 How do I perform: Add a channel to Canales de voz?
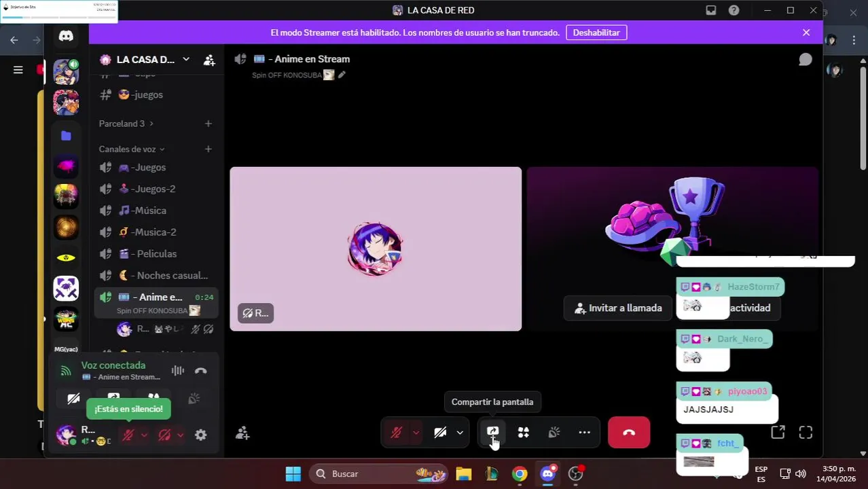[x=209, y=149]
